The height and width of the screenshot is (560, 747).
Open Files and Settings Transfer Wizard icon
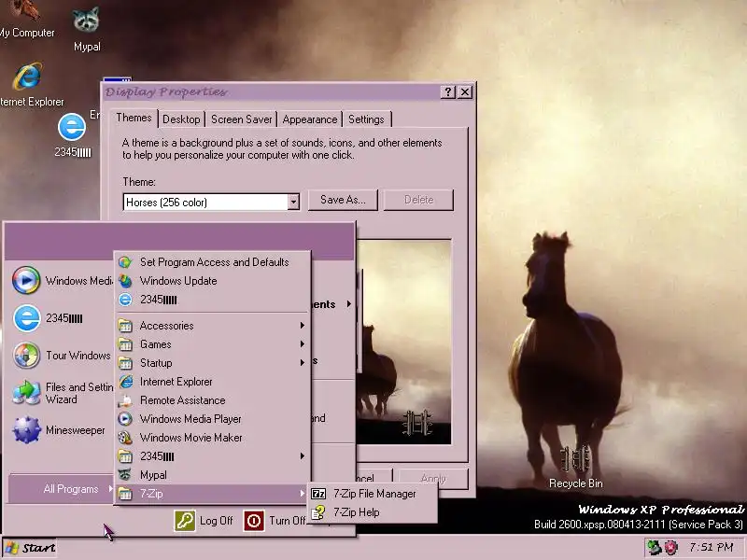coord(26,392)
